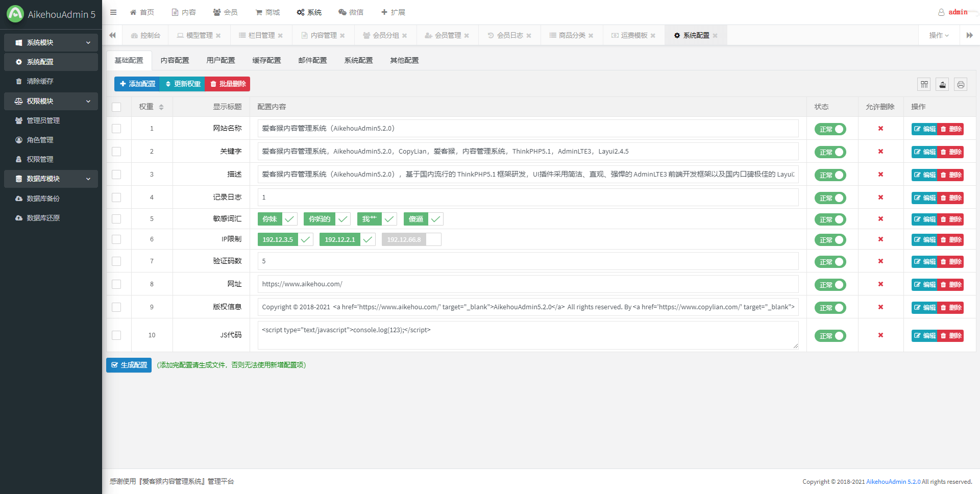Collapse the 权限模块 sidebar section
Viewport: 980px width, 494px height.
(51, 102)
